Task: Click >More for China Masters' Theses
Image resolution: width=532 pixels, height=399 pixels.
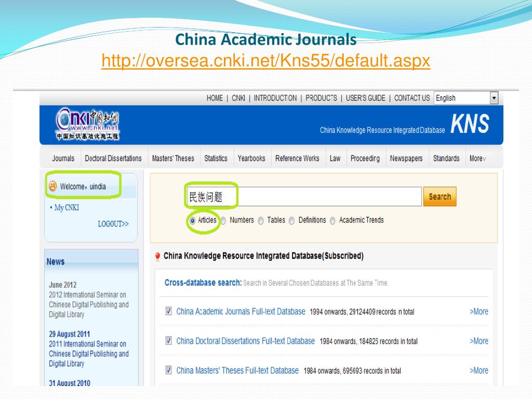Action: tap(478, 370)
